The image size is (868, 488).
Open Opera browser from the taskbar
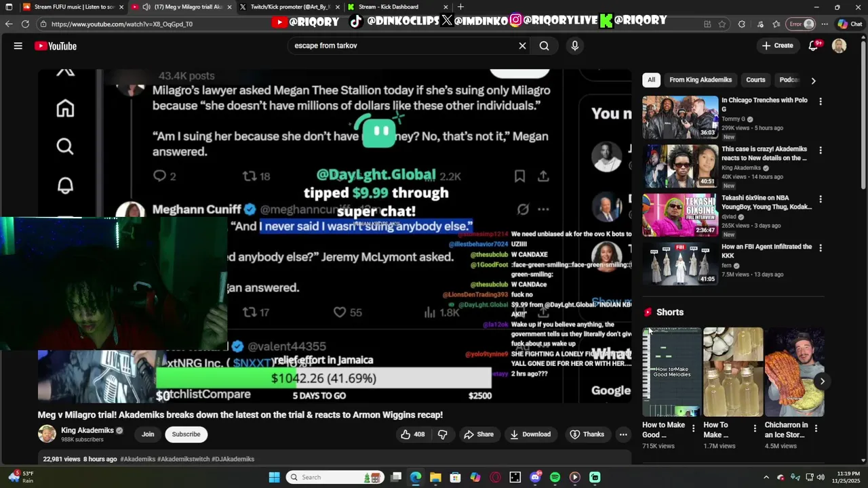pos(496,477)
